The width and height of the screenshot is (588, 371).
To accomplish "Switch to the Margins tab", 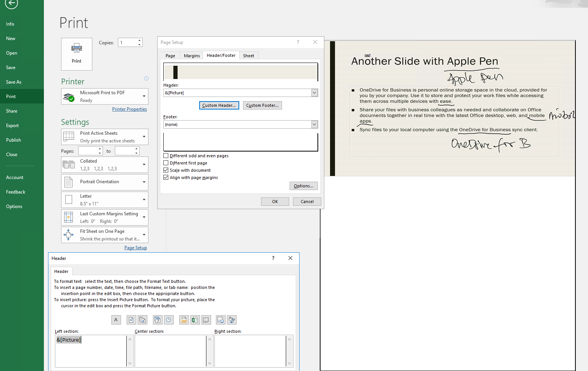I will click(192, 56).
